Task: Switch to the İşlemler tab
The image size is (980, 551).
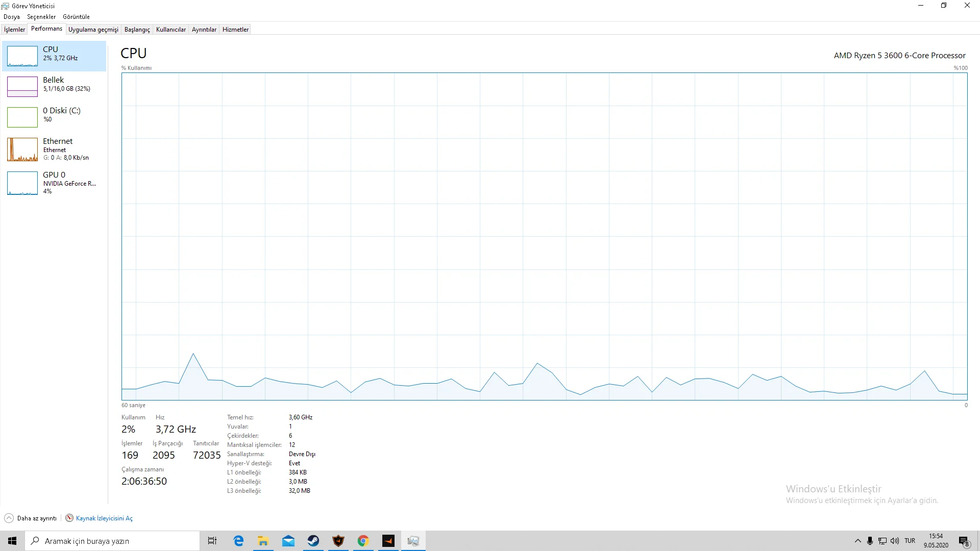Action: [14, 30]
